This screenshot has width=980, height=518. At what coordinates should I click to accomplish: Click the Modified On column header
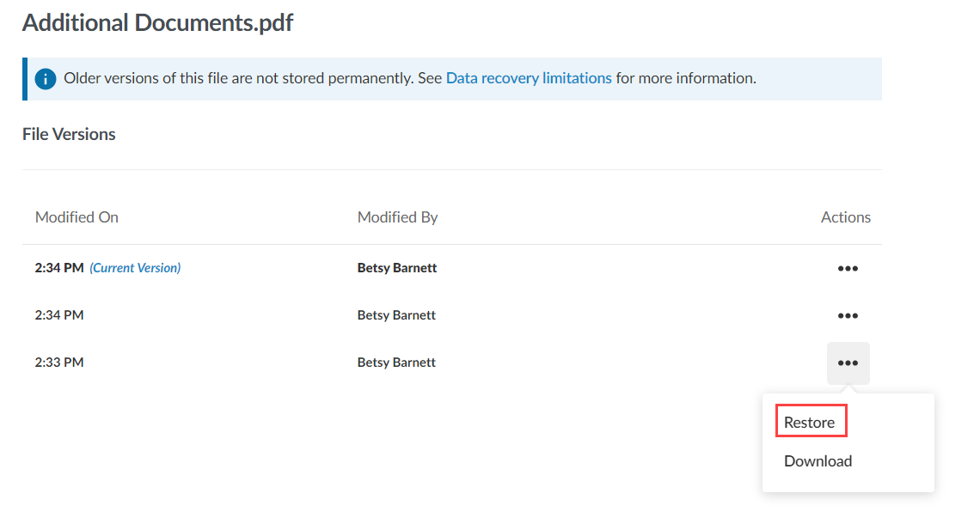coord(77,216)
